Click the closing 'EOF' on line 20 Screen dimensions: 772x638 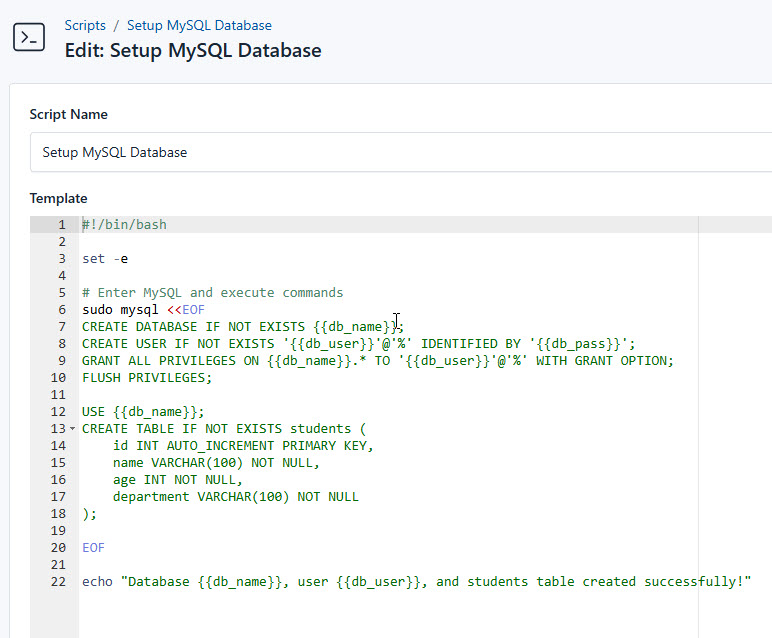coord(93,548)
